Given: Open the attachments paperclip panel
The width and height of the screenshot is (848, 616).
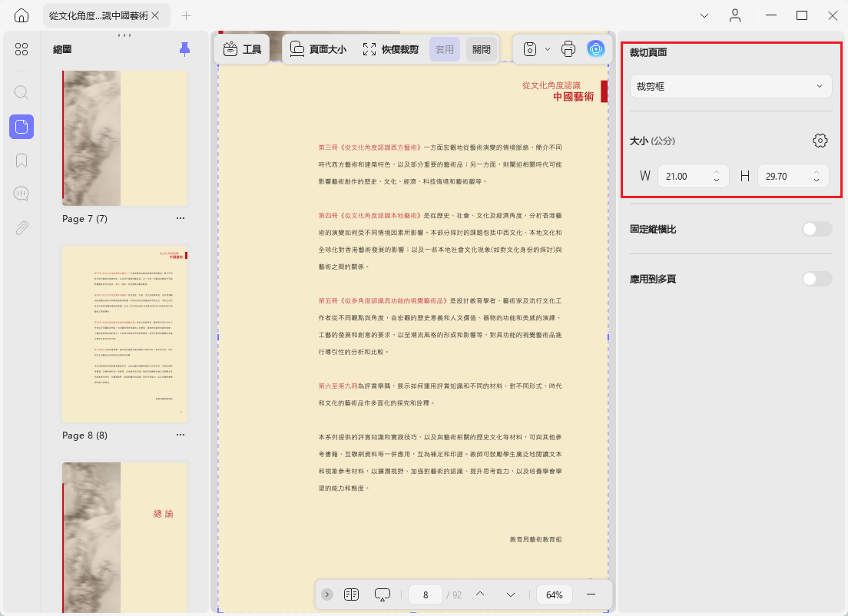Looking at the screenshot, I should click(x=21, y=227).
